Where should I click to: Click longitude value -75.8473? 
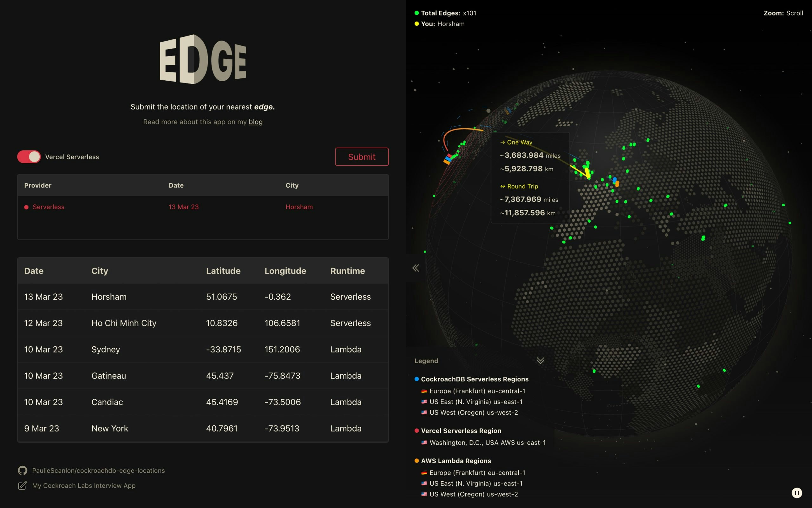282,376
